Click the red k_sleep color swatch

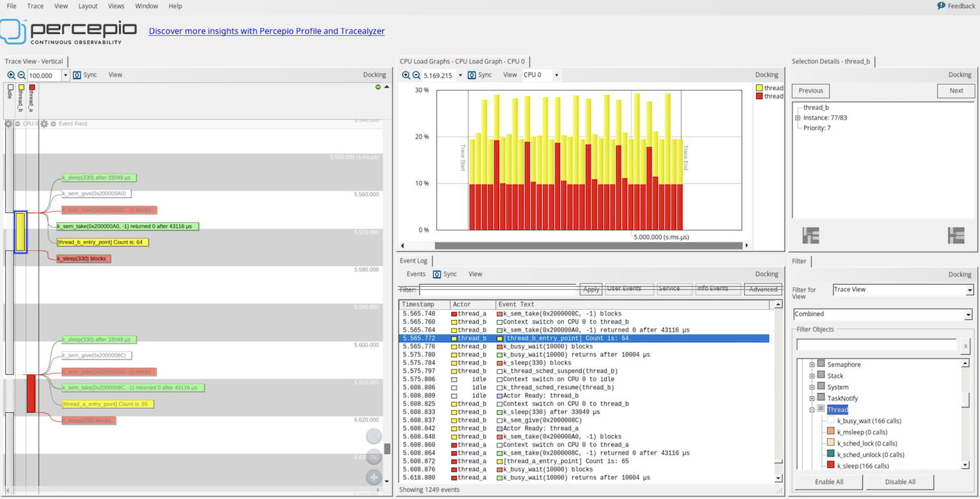tap(830, 465)
